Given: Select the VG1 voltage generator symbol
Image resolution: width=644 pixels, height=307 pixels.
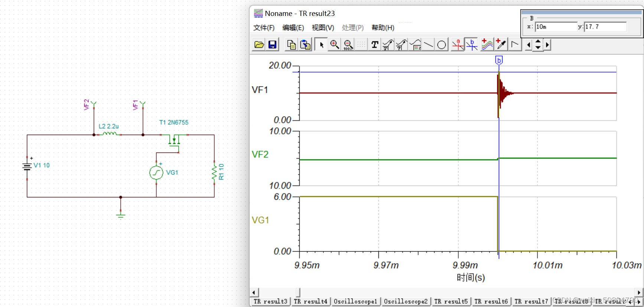Looking at the screenshot, I should pos(156,173).
